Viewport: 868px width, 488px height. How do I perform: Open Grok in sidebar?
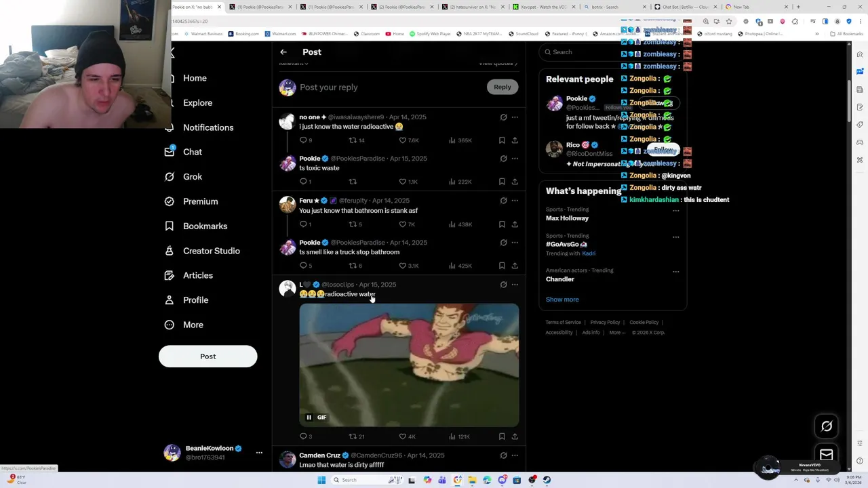point(183,177)
